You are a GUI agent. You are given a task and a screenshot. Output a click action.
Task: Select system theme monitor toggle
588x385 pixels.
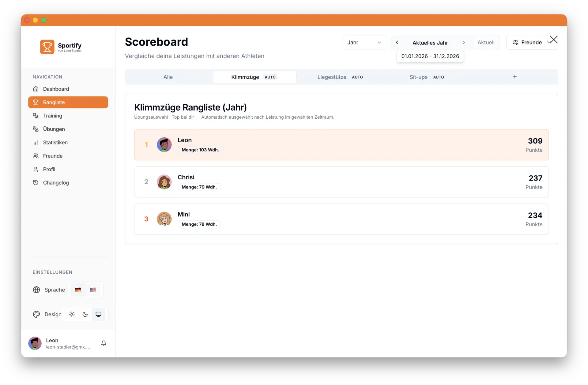[x=98, y=314]
